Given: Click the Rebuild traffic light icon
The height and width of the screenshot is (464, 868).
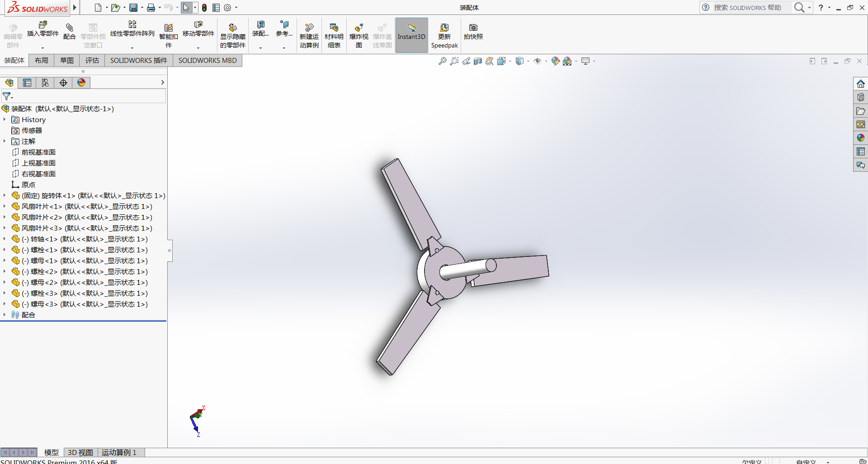Looking at the screenshot, I should tap(204, 8).
